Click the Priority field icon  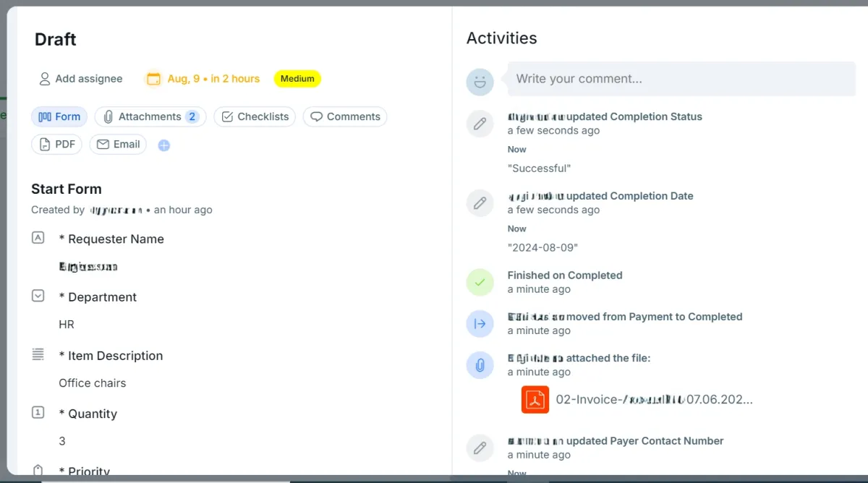tap(38, 470)
